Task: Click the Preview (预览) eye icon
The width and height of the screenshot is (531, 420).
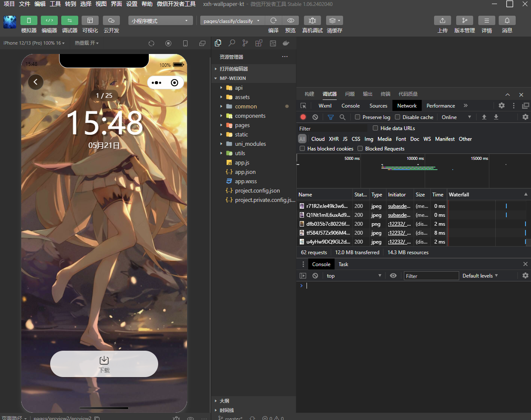Action: [x=290, y=20]
